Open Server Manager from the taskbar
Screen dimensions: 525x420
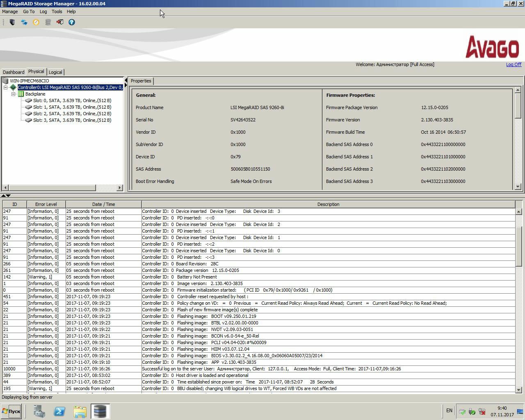39,411
